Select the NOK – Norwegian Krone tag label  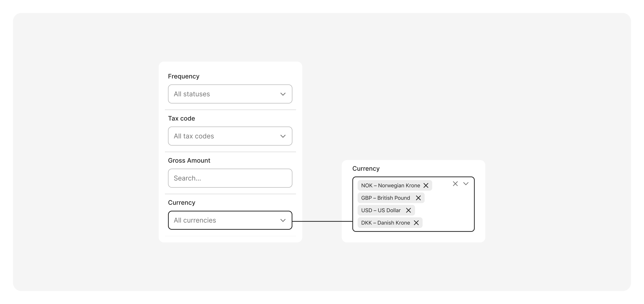(x=391, y=185)
